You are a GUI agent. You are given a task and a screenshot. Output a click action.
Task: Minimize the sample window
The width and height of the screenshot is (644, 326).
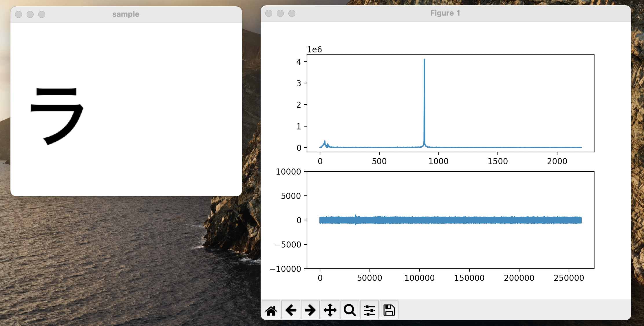(x=30, y=14)
